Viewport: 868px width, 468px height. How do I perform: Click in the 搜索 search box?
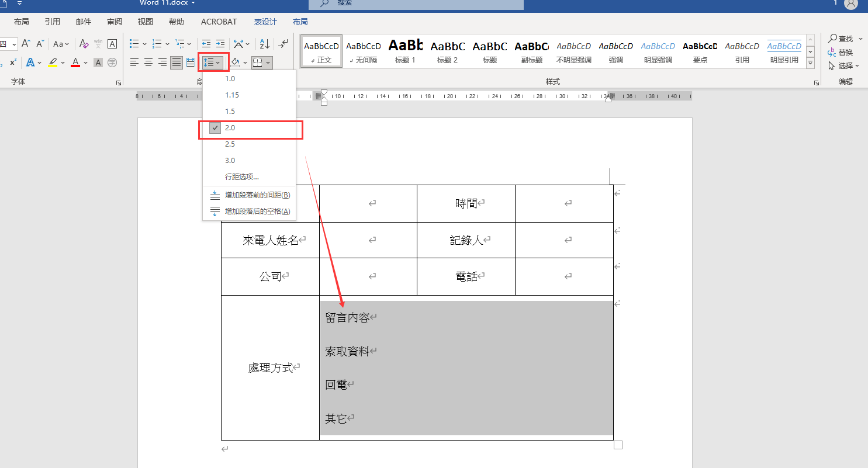[416, 4]
